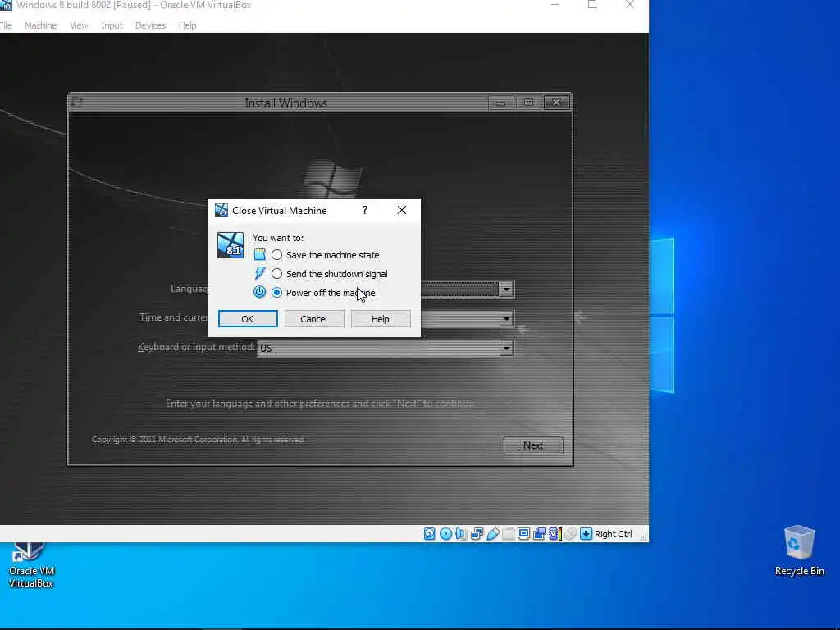Click the Install Windows title bar icon
840x630 pixels.
pyautogui.click(x=77, y=102)
